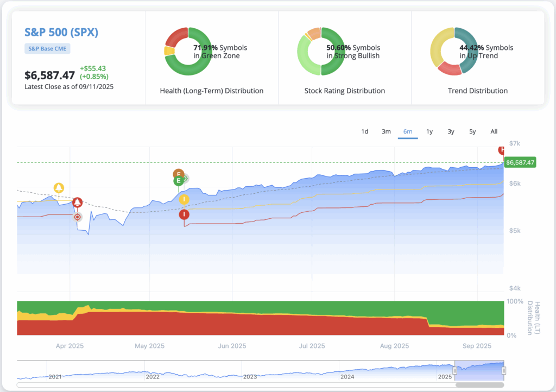Click the yellow segment of Trend donut
Screen dimensions: 556x392
point(439,46)
